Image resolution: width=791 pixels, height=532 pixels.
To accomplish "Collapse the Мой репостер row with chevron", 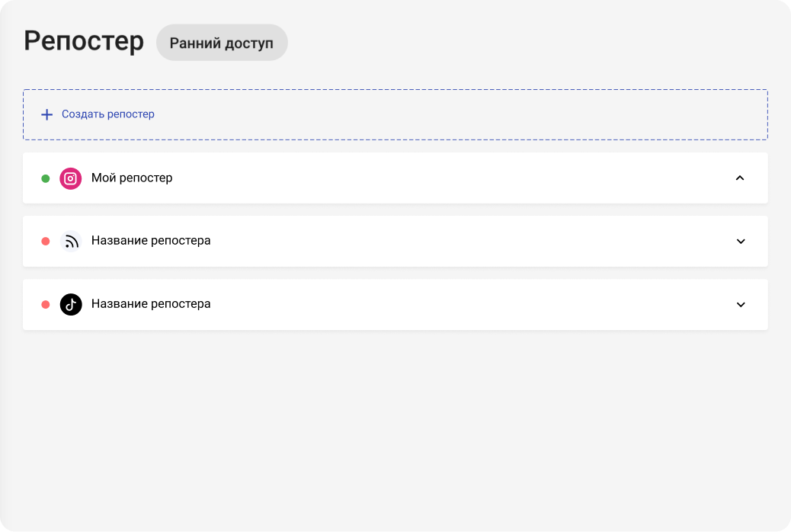I will pos(739,178).
